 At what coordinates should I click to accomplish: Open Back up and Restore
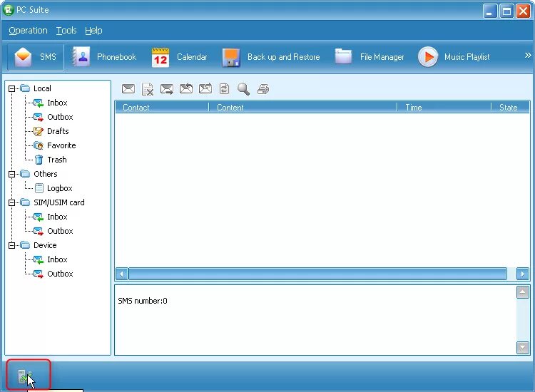coord(271,57)
